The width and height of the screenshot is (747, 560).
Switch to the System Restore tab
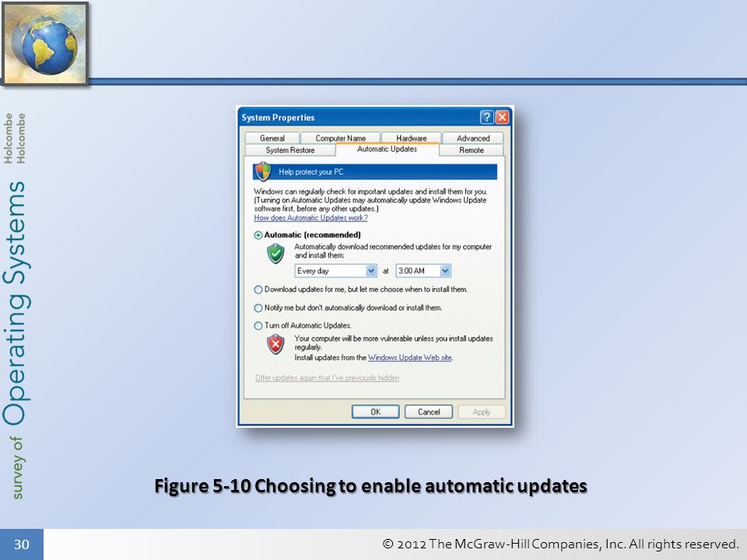pyautogui.click(x=290, y=150)
